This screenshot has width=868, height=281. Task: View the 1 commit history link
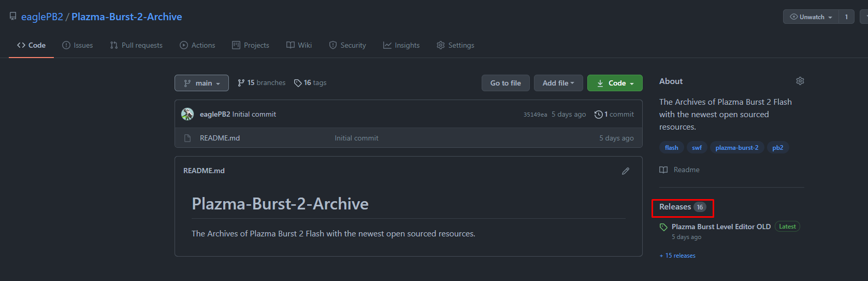click(614, 114)
